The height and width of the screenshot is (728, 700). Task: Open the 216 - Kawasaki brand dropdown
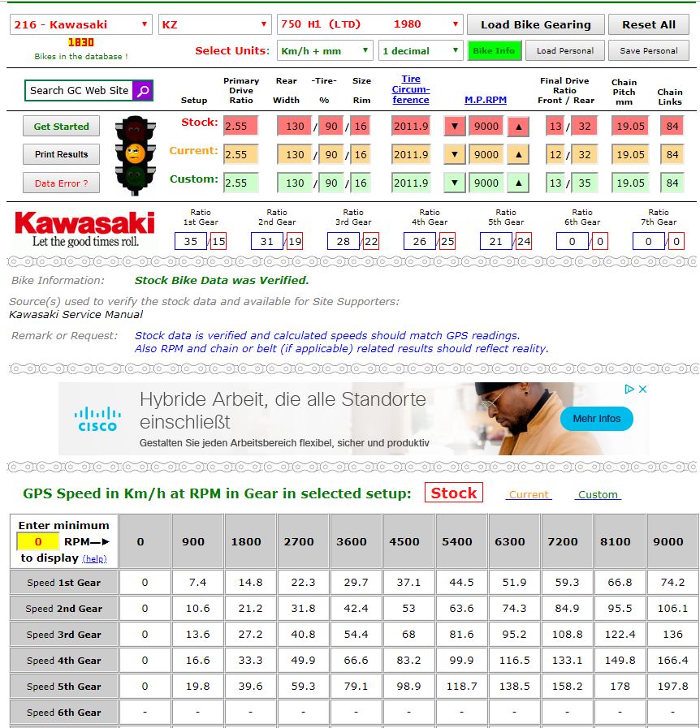[x=81, y=24]
